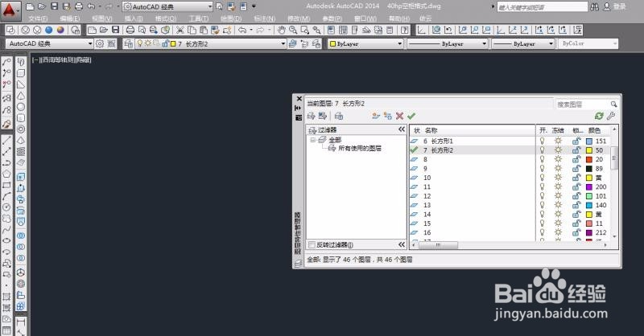The height and width of the screenshot is (336, 644).
Task: Open the 文件(F) menu
Action: click(38, 18)
